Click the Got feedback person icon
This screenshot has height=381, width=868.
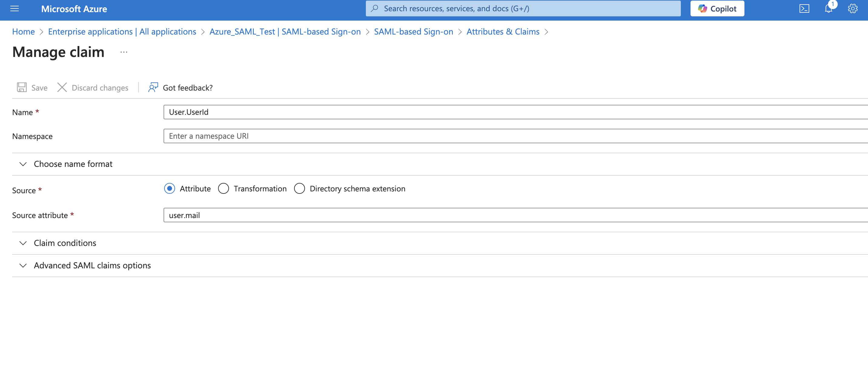[x=153, y=88]
